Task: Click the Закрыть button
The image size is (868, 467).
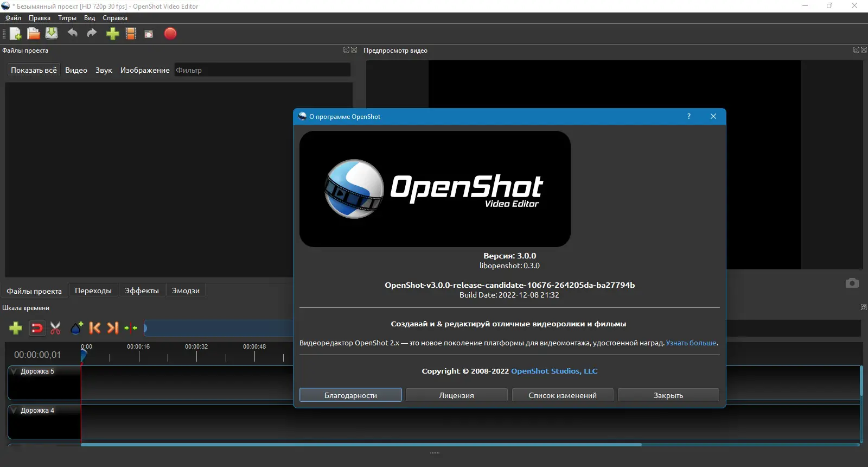Action: (668, 395)
